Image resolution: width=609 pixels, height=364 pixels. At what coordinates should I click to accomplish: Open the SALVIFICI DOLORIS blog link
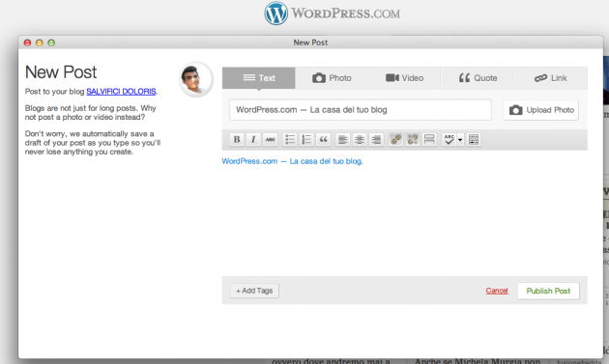121,92
